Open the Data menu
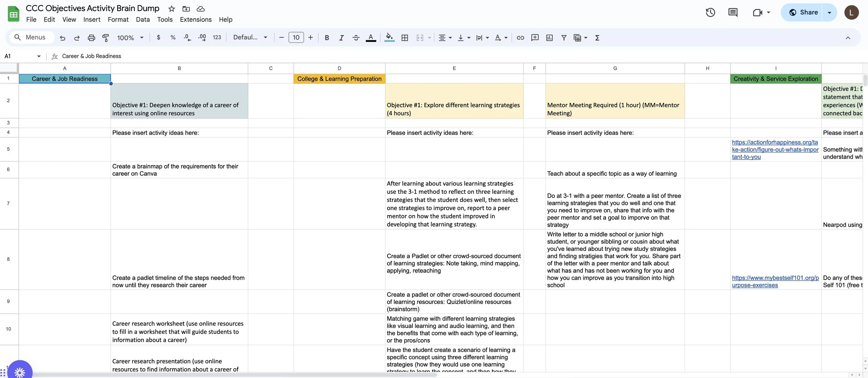Viewport: 868px width, 378px height. coord(143,19)
